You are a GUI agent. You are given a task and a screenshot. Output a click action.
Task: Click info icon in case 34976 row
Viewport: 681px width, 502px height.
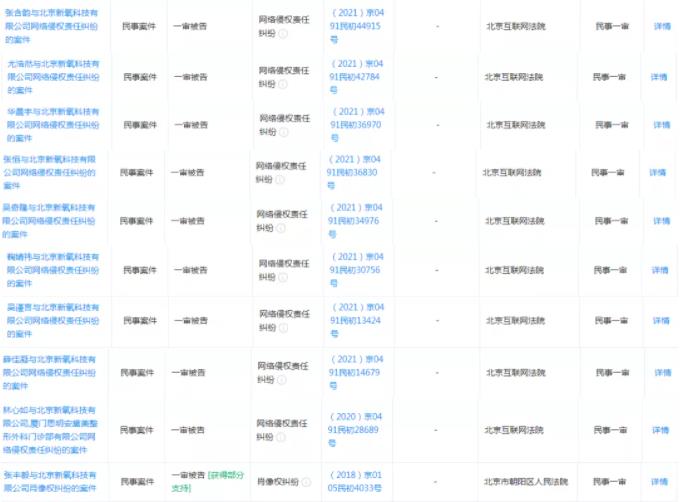point(281,228)
